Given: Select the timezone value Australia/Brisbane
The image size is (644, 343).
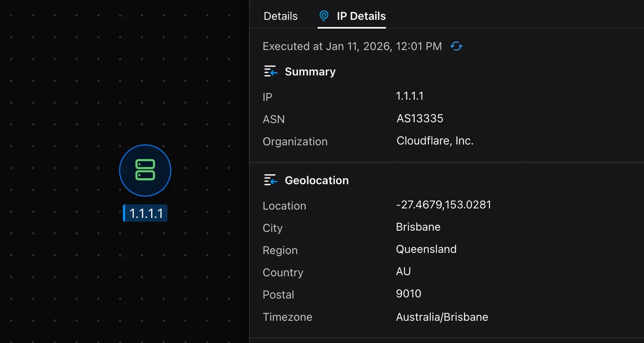Looking at the screenshot, I should [x=442, y=317].
